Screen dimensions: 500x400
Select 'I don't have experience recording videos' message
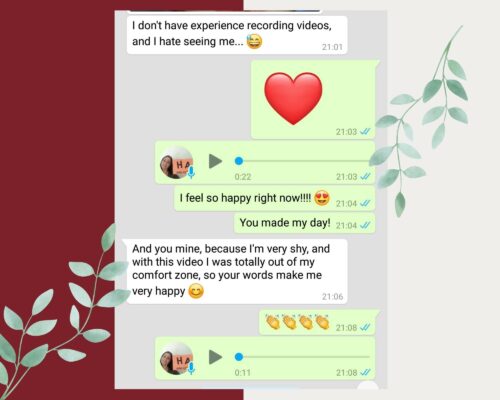coord(237,35)
